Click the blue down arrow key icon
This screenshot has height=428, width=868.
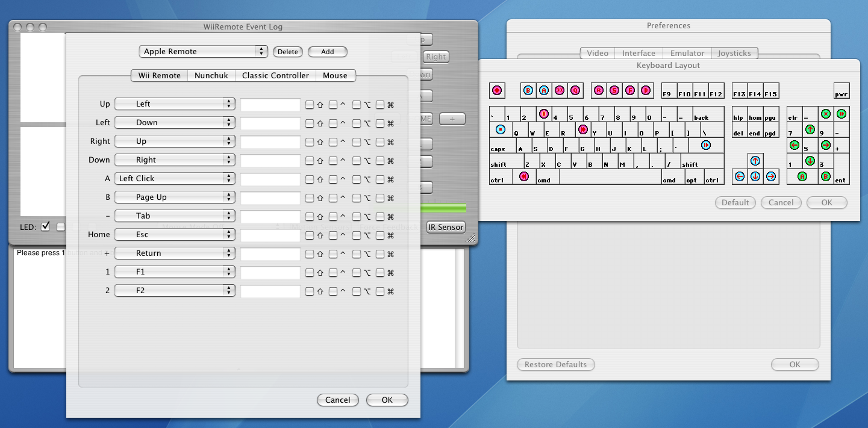tap(755, 176)
